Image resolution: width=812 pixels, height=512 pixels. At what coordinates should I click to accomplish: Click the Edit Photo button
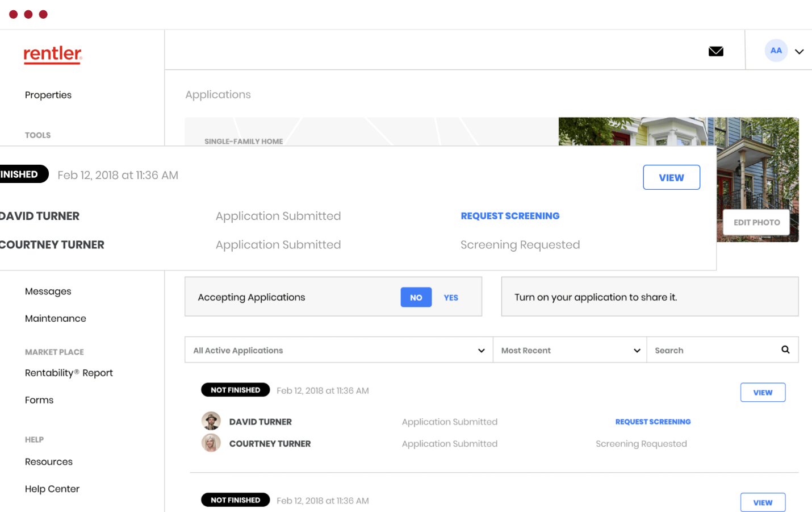coord(756,222)
